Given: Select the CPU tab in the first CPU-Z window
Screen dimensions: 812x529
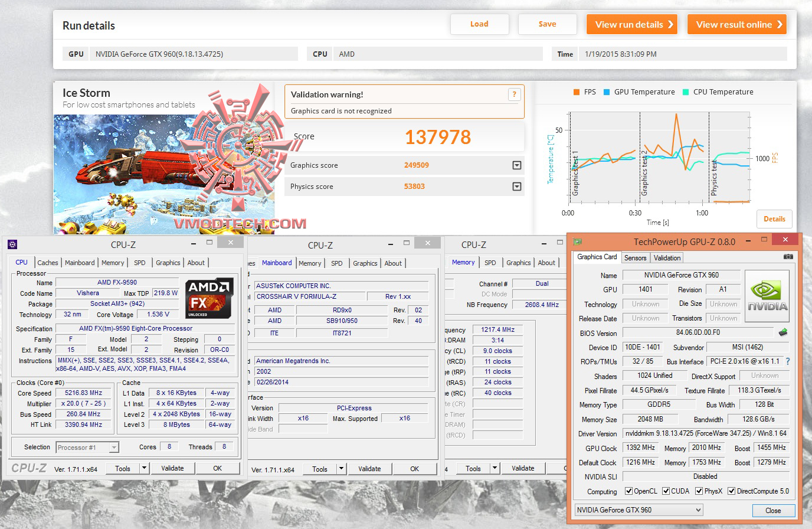Looking at the screenshot, I should coord(22,262).
